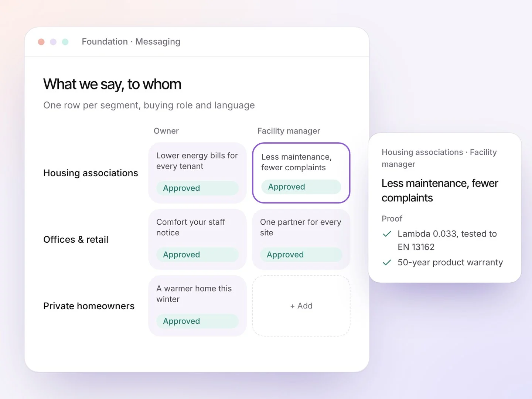Click the lavender window dot

click(53, 42)
